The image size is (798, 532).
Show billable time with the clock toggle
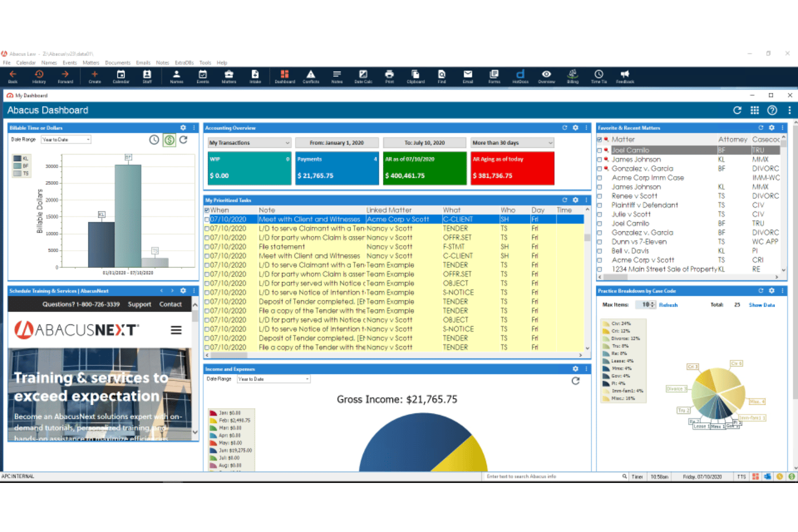(154, 140)
